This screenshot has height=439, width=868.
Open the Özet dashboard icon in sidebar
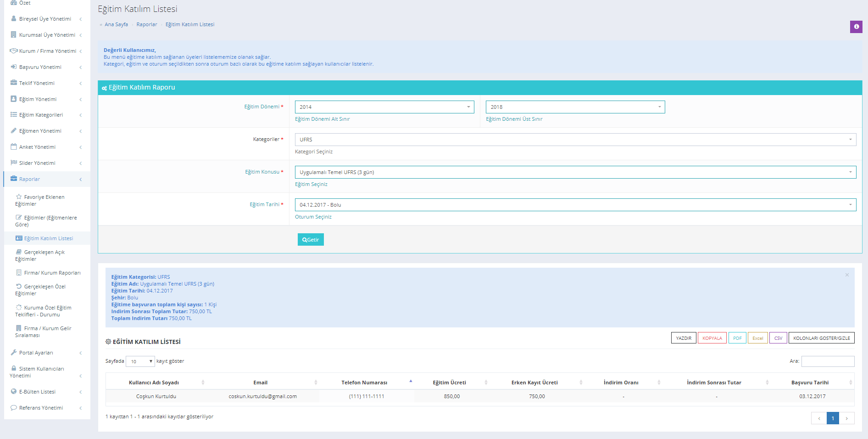pyautogui.click(x=13, y=3)
